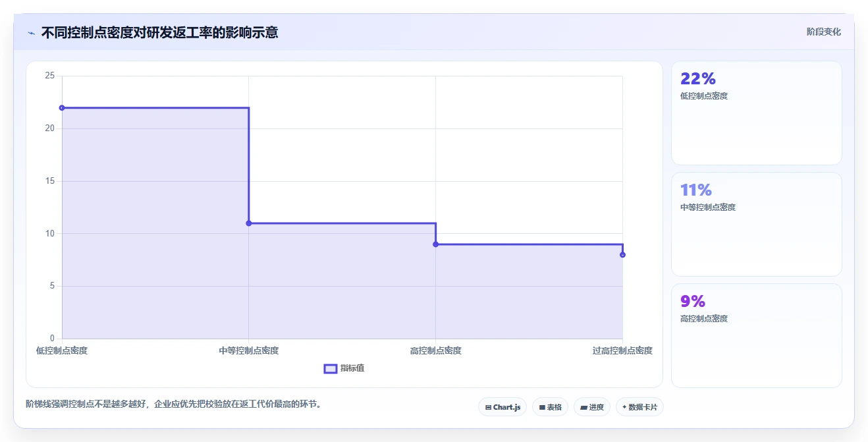The width and height of the screenshot is (868, 442).
Task: Click the caption starting 阶梯线强调控制点
Action: (x=175, y=404)
